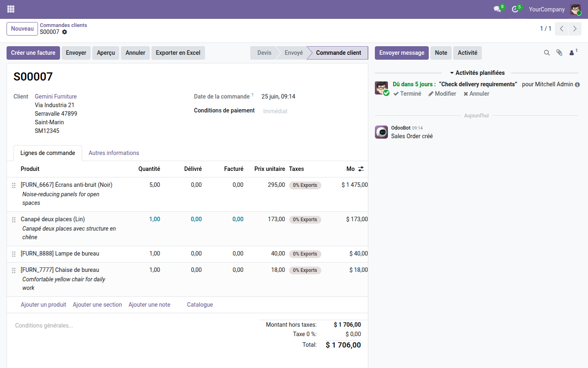Click Envoyer message button
The image size is (588, 368).
click(402, 53)
